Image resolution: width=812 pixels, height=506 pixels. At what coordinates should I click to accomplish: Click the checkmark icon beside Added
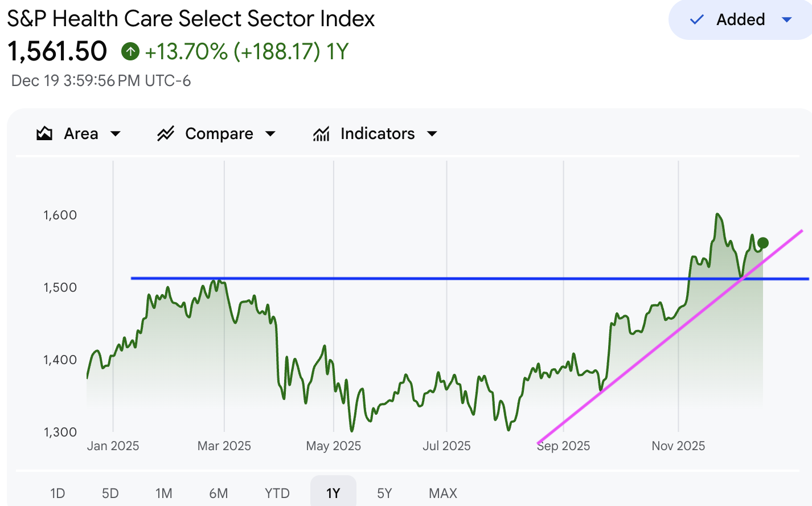[x=696, y=20]
